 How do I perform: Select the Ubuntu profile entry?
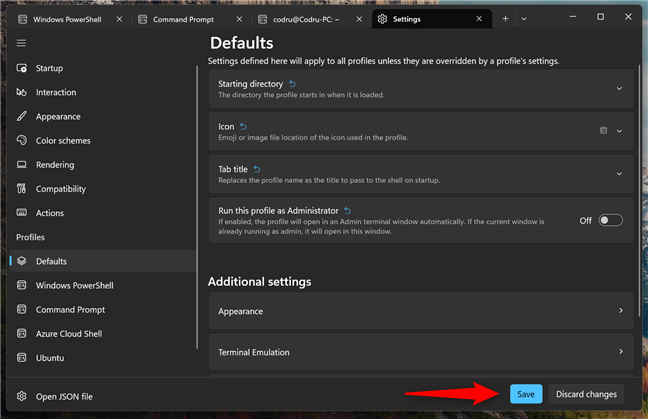tap(102, 357)
